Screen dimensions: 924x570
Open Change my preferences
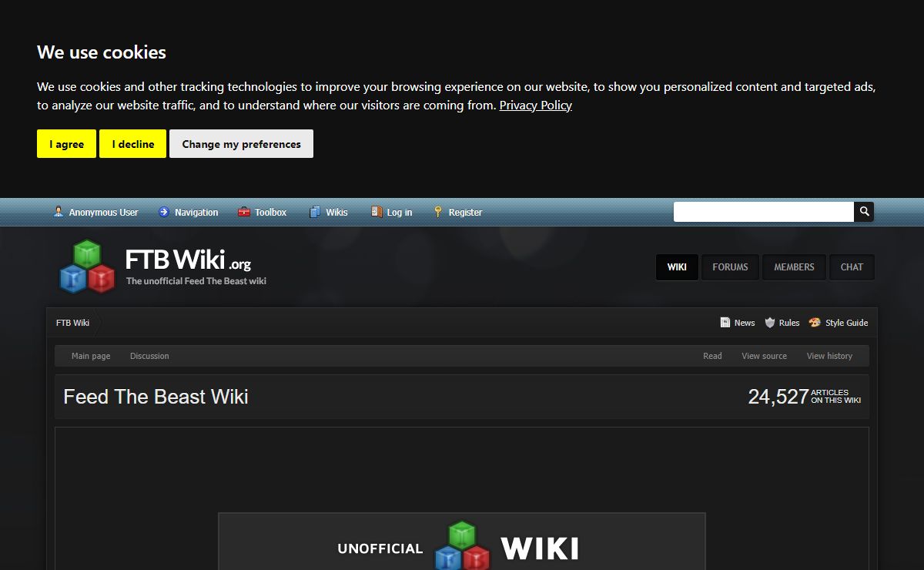[x=241, y=144]
